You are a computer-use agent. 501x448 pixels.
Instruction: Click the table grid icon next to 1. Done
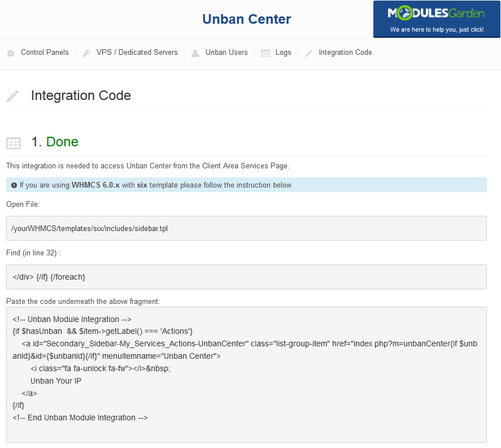[x=14, y=143]
